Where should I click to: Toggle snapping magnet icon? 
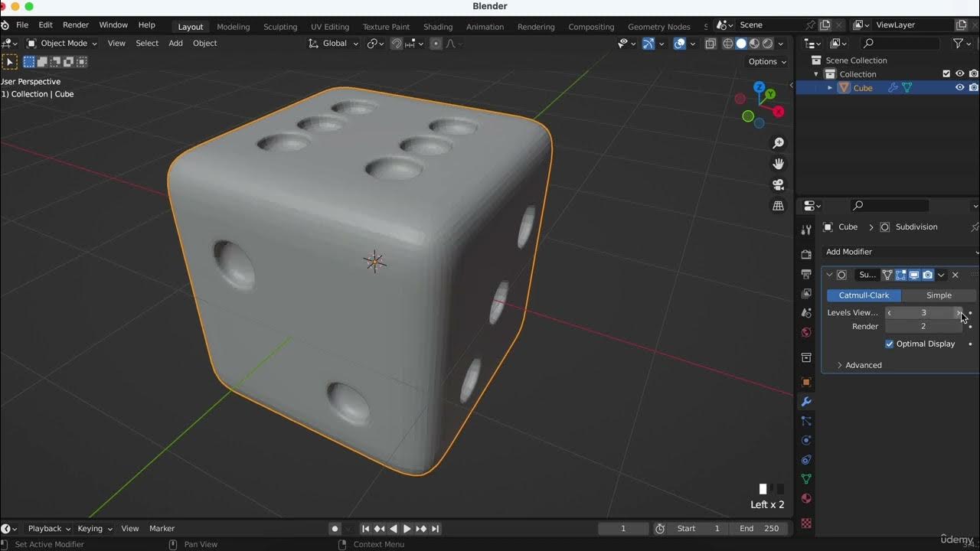[397, 44]
